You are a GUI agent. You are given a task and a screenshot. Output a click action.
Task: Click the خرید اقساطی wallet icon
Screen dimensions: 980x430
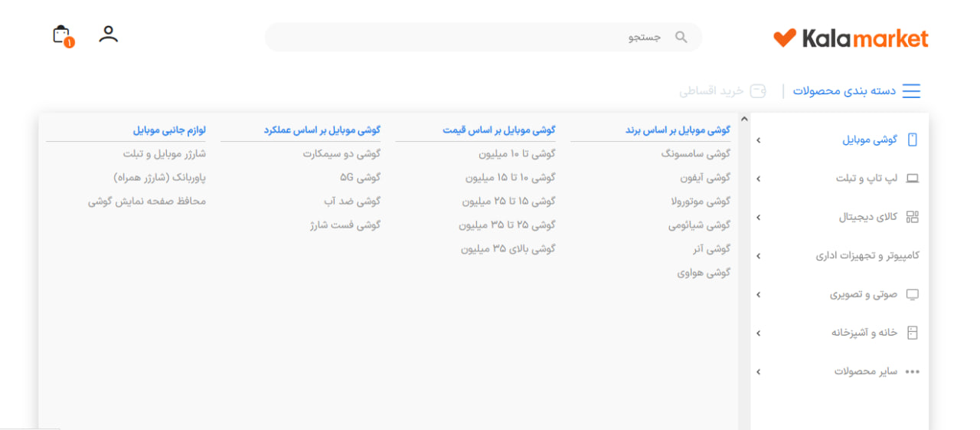pos(758,91)
